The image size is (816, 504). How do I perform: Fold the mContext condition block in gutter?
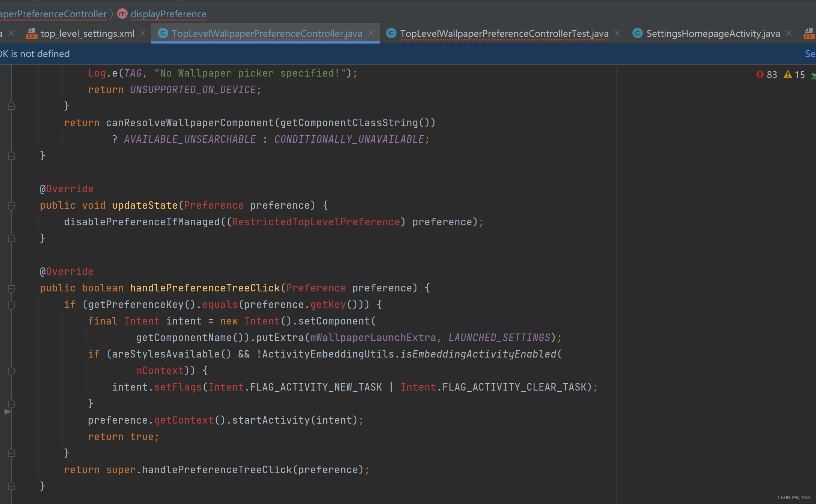coord(11,371)
